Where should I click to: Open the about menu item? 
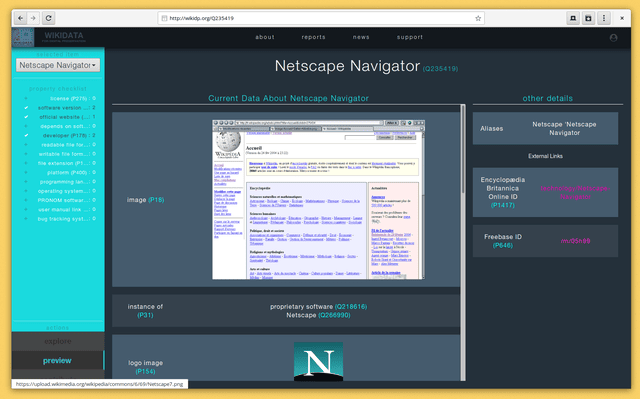pyautogui.click(x=265, y=37)
